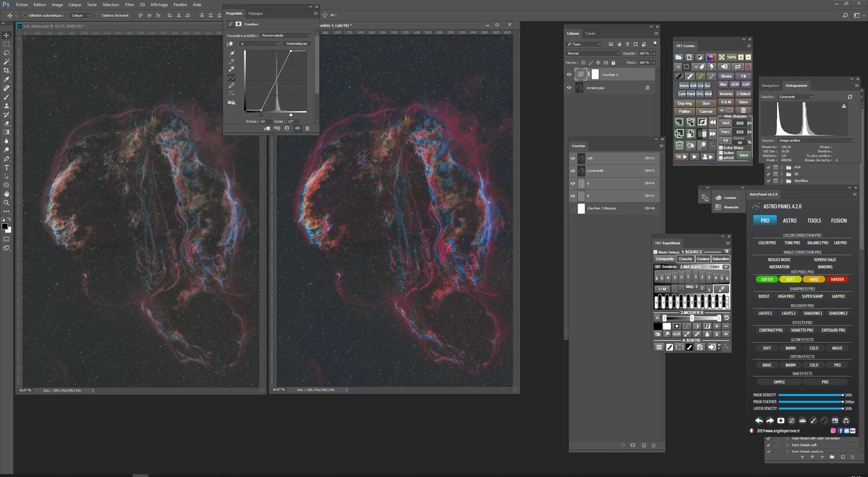Click the green SOFTER hot pixel button
Viewport: 868px width, 477px height.
(767, 279)
